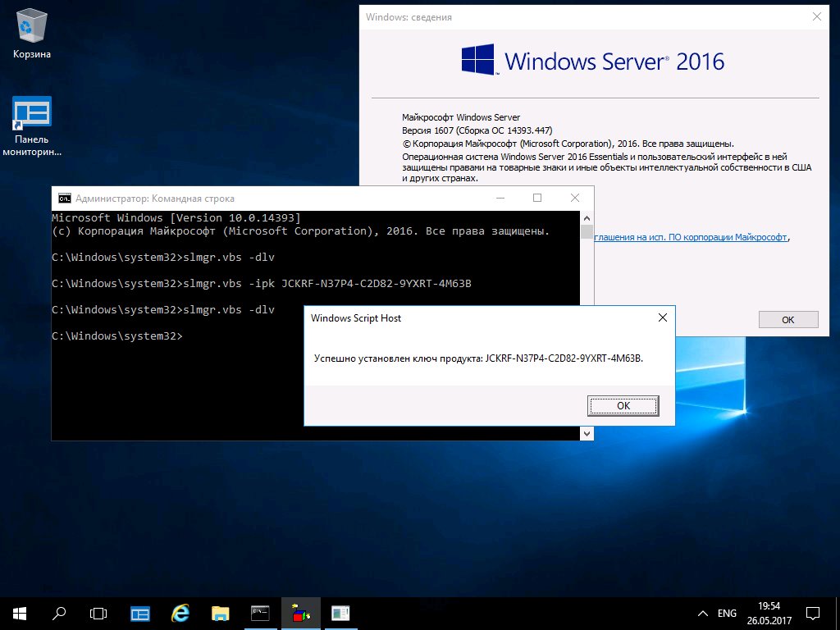The height and width of the screenshot is (630, 840).
Task: Open File Explorer from taskbar
Action: click(220, 614)
